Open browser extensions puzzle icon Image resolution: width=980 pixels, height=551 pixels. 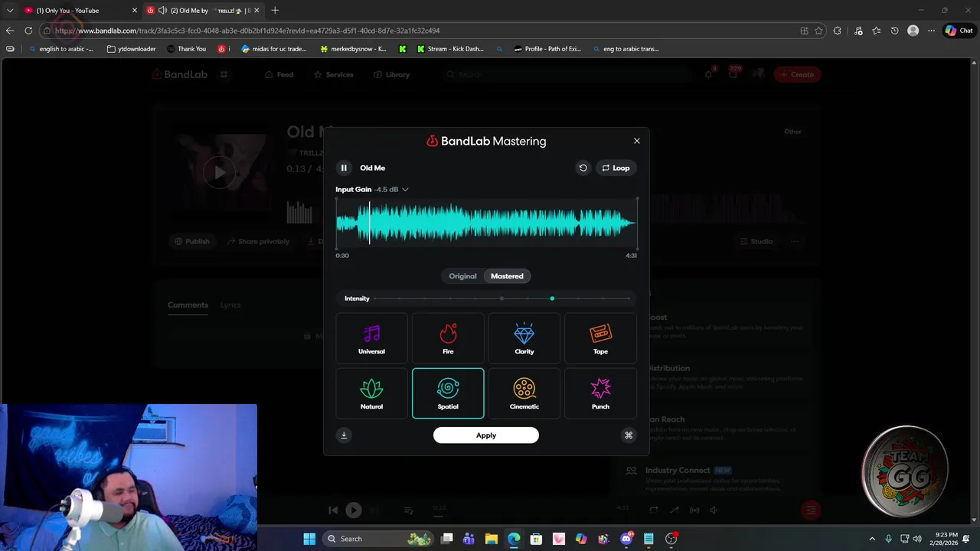pyautogui.click(x=837, y=31)
